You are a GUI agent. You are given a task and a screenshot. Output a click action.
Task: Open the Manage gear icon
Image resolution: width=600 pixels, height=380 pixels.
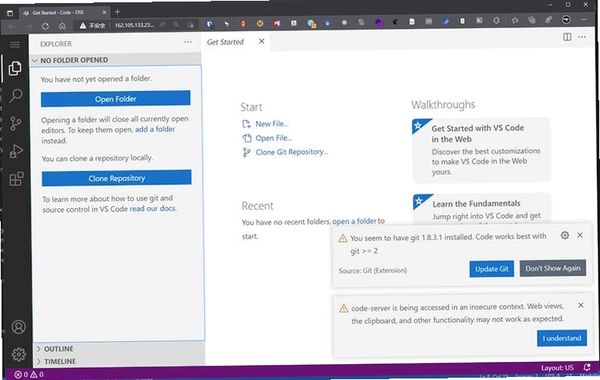pos(19,354)
